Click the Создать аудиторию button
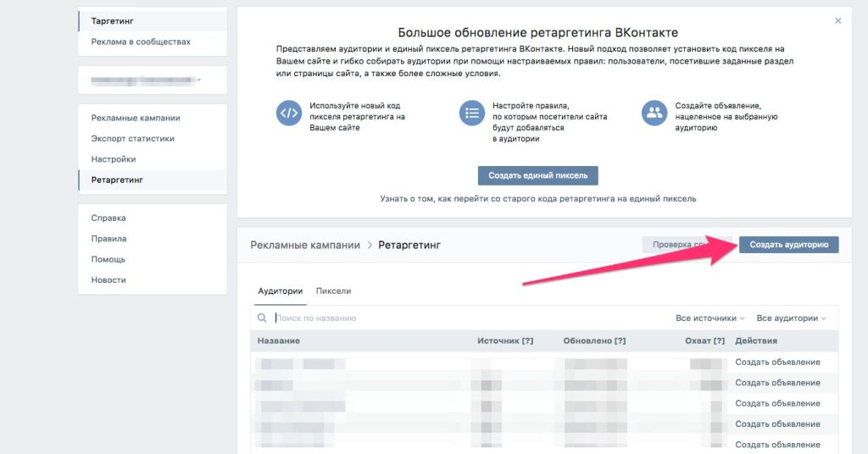This screenshot has height=454, width=868. click(x=789, y=245)
